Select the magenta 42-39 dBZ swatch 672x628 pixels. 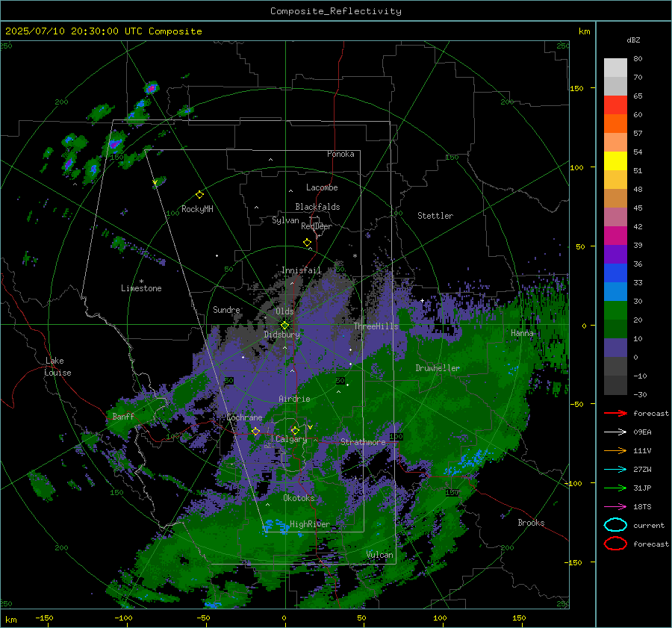pyautogui.click(x=615, y=236)
